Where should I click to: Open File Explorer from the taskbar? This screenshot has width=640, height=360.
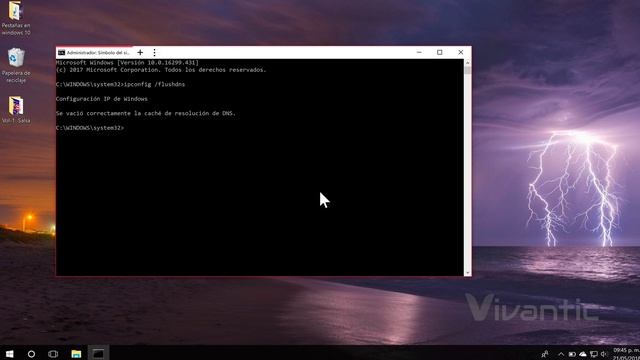pyautogui.click(x=76, y=354)
